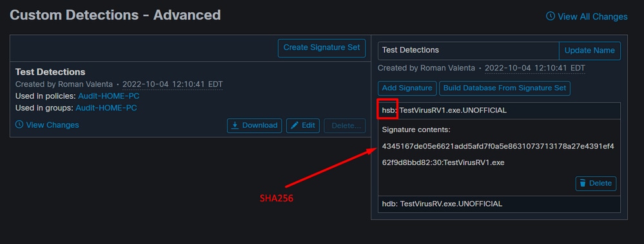Viewport: 644px width, 244px height.
Task: Open the Audit-HOME-PC policy link
Action: pyautogui.click(x=108, y=96)
